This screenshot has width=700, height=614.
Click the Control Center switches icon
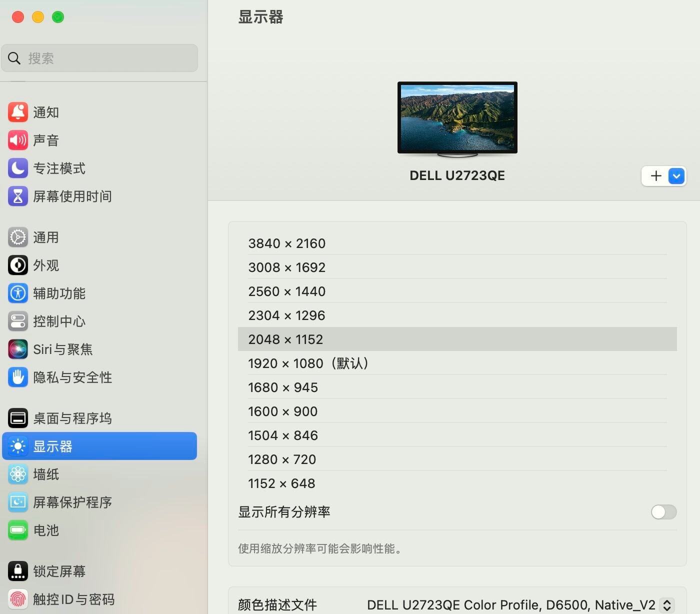pyautogui.click(x=18, y=321)
